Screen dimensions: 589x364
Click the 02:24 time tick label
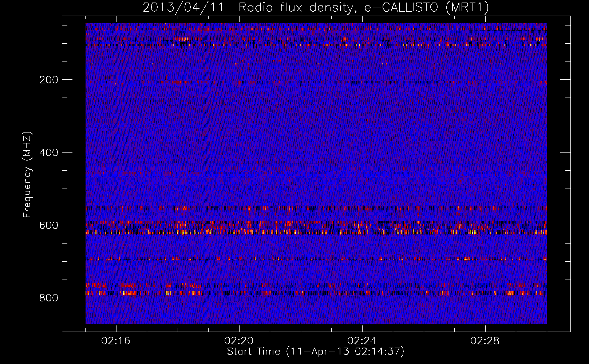362,341
